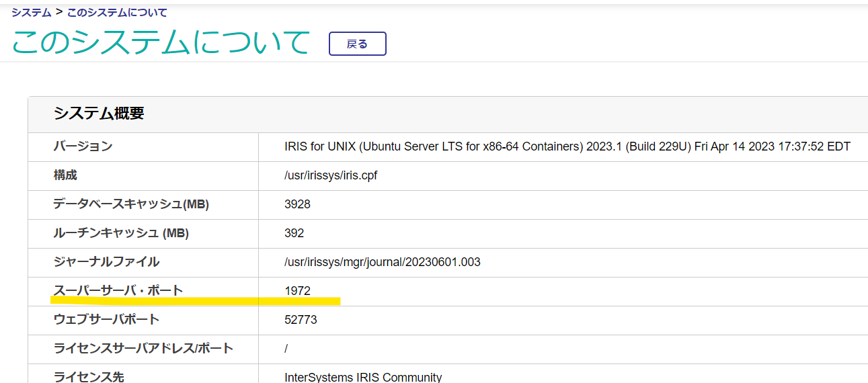Click the ライセンスサーバアドレス/ポート label
This screenshot has height=383, width=868.
(143, 349)
